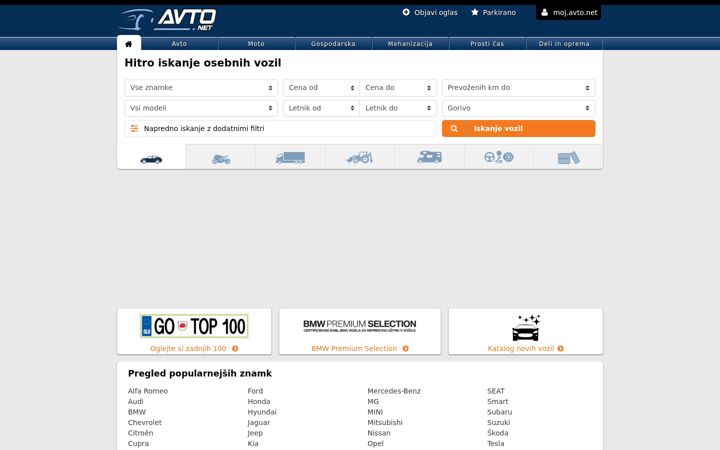
Task: Open the Hyundai brand link
Action: click(262, 412)
